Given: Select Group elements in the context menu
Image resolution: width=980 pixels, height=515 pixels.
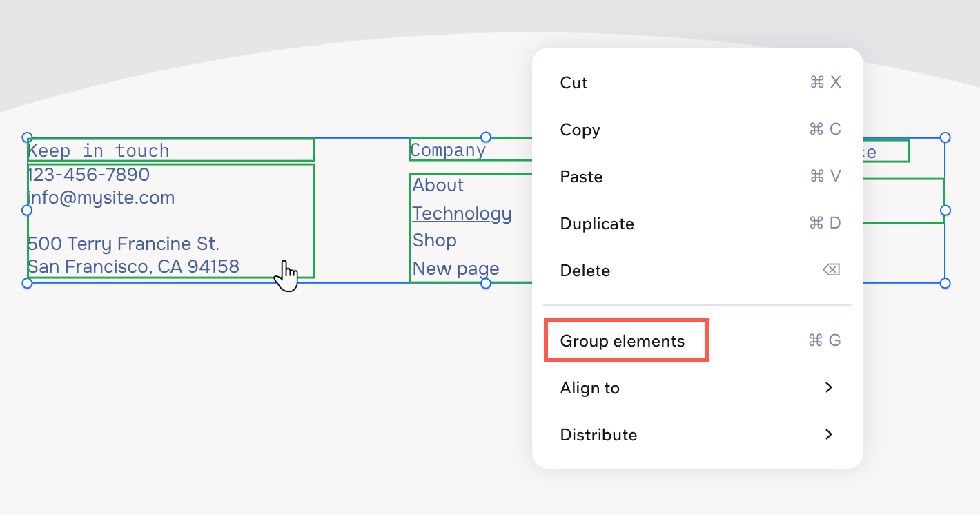Looking at the screenshot, I should coord(622,340).
